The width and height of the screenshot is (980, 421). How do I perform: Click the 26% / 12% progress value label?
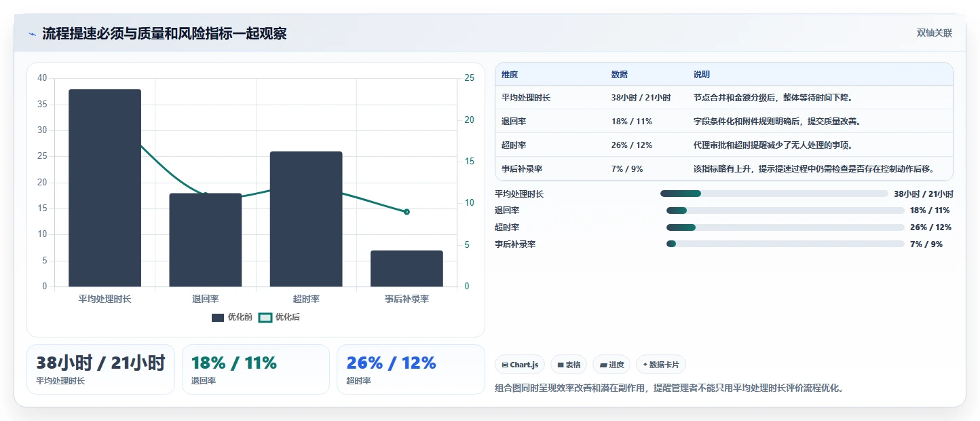pyautogui.click(x=930, y=227)
